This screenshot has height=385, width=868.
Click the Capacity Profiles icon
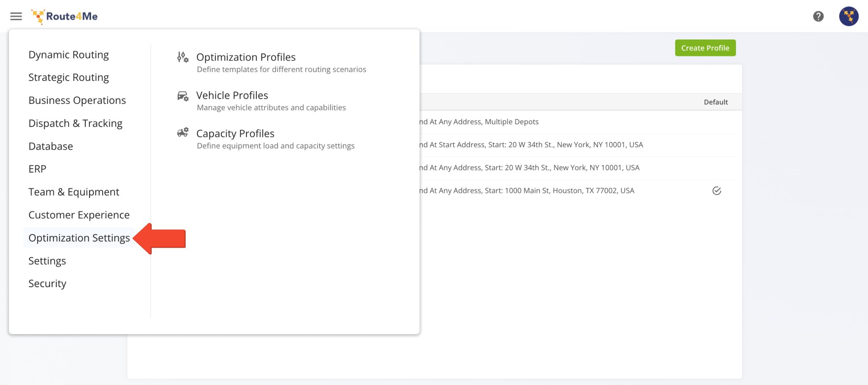click(183, 133)
